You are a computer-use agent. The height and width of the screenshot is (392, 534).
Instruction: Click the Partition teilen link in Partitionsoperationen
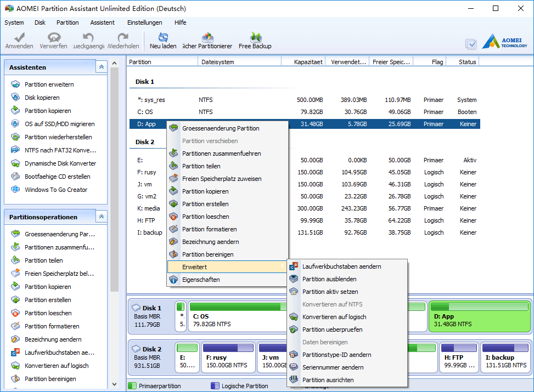point(43,260)
